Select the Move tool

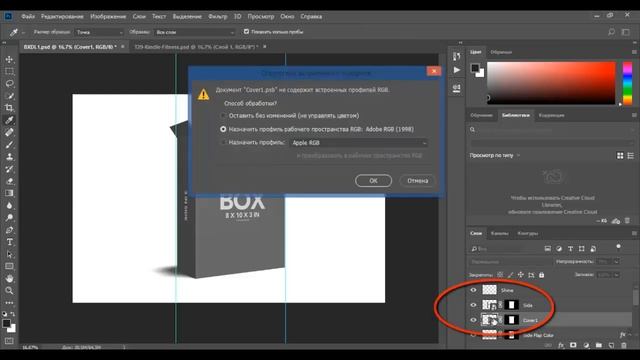(9, 60)
